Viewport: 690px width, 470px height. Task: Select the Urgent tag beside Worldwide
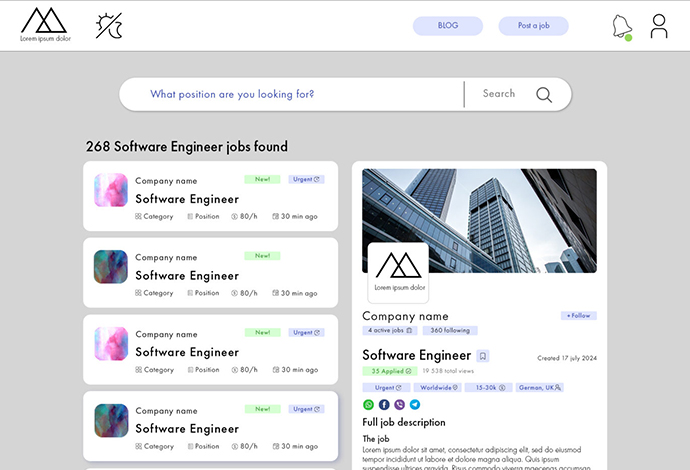(386, 388)
